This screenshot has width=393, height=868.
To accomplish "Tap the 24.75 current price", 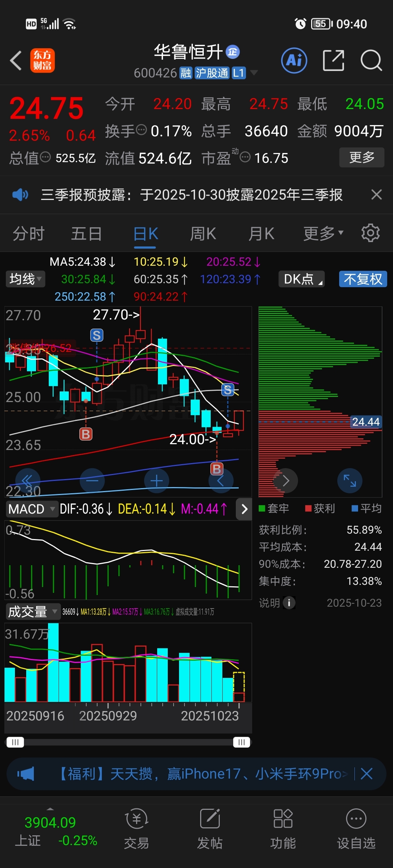I will [x=47, y=108].
